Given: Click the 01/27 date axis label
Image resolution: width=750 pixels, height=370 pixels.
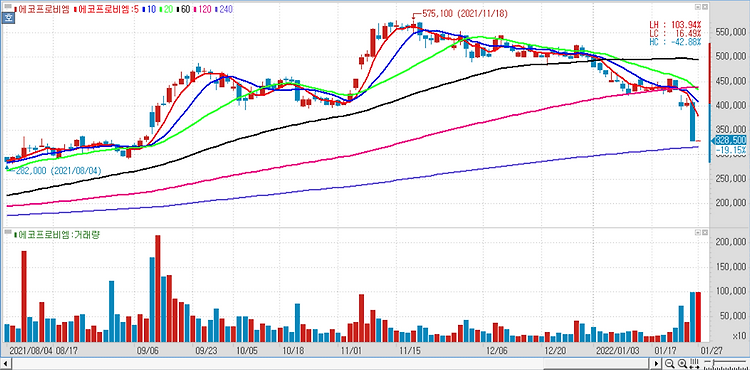Looking at the screenshot, I should [713, 350].
